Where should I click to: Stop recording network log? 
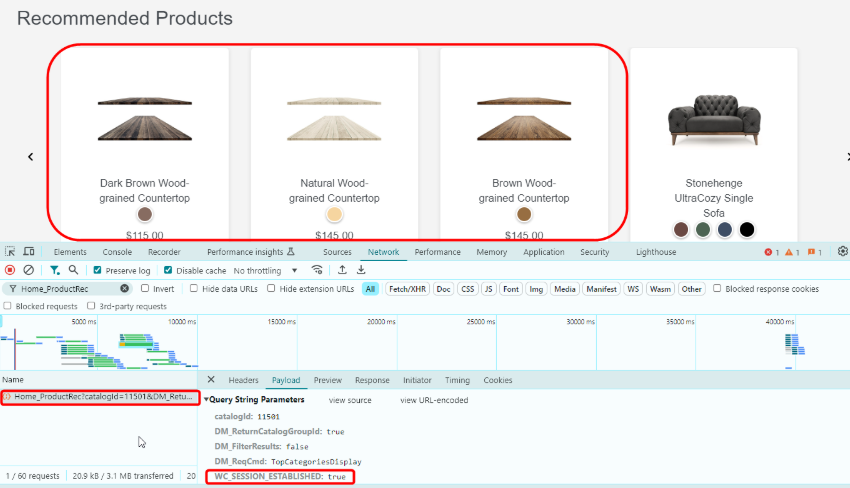coord(10,270)
